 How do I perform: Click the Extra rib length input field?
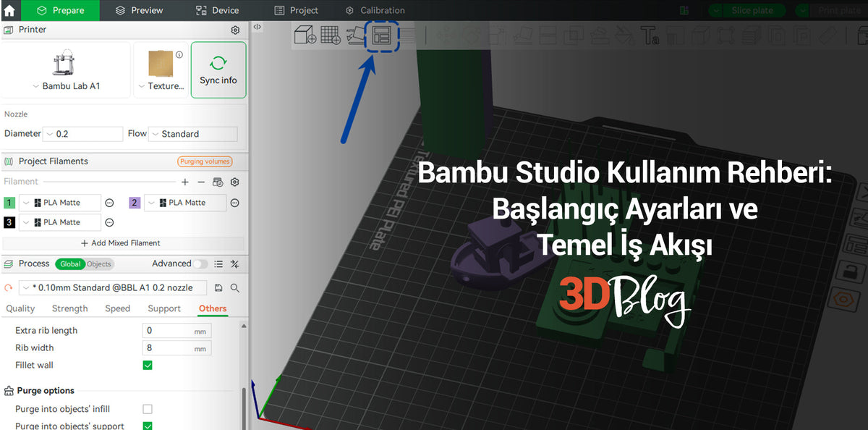tap(176, 331)
